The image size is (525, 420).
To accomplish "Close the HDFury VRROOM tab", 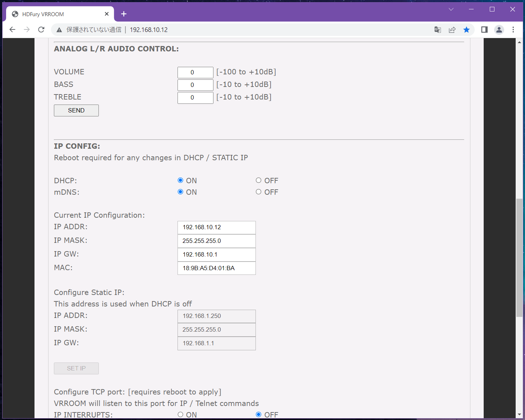I will tap(107, 14).
